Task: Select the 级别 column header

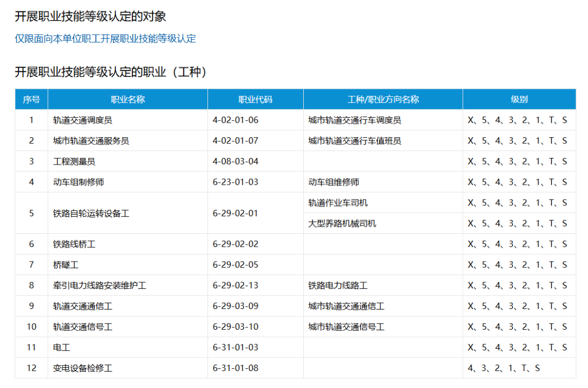Action: pyautogui.click(x=519, y=99)
